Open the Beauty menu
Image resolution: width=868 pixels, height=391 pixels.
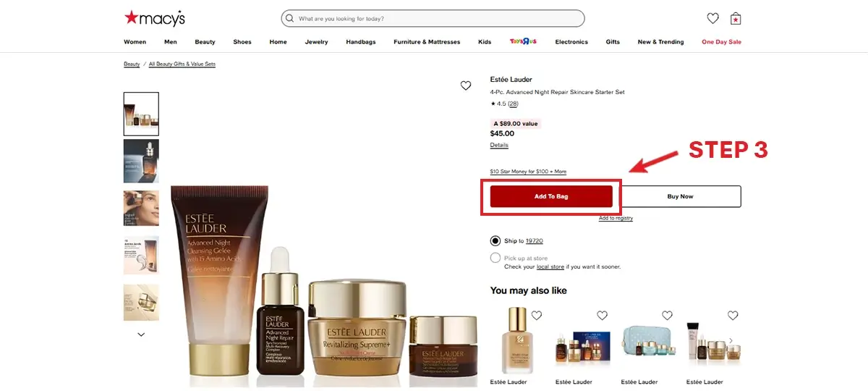coord(205,42)
